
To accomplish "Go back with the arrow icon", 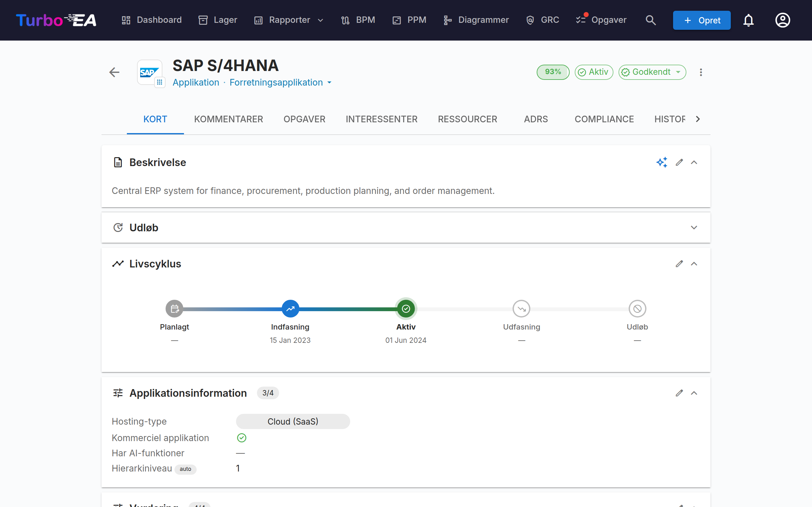I will (x=115, y=72).
